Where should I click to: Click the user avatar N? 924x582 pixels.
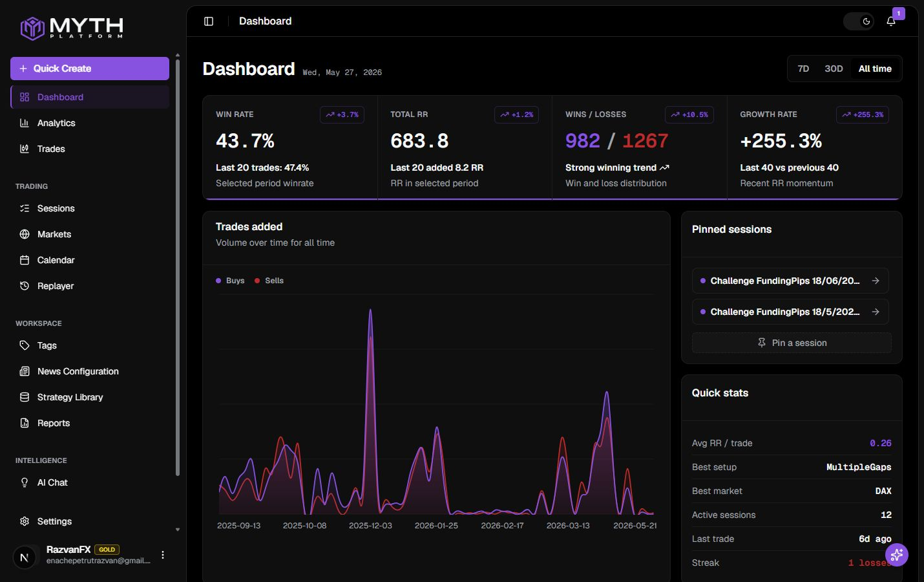pos(25,557)
